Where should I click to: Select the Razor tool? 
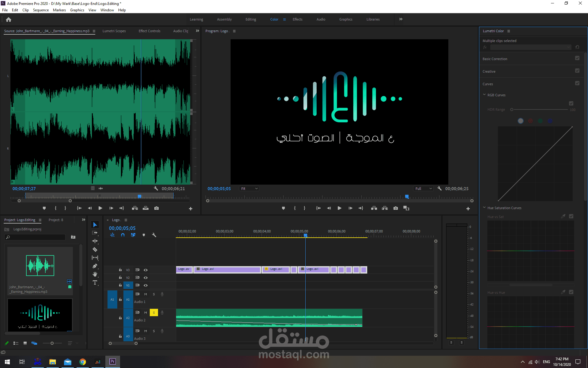95,249
